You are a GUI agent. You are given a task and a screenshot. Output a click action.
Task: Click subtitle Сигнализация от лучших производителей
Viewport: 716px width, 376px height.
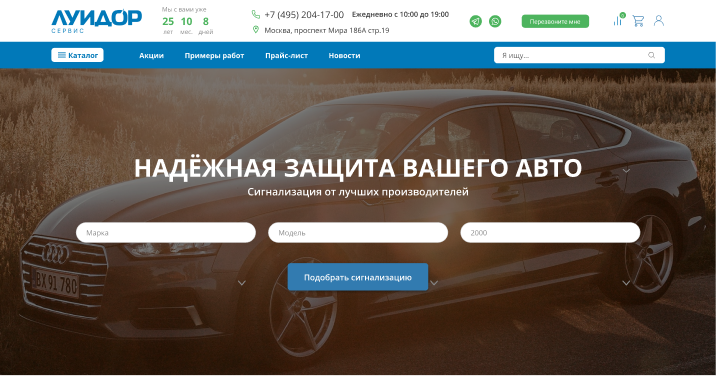pyautogui.click(x=358, y=191)
